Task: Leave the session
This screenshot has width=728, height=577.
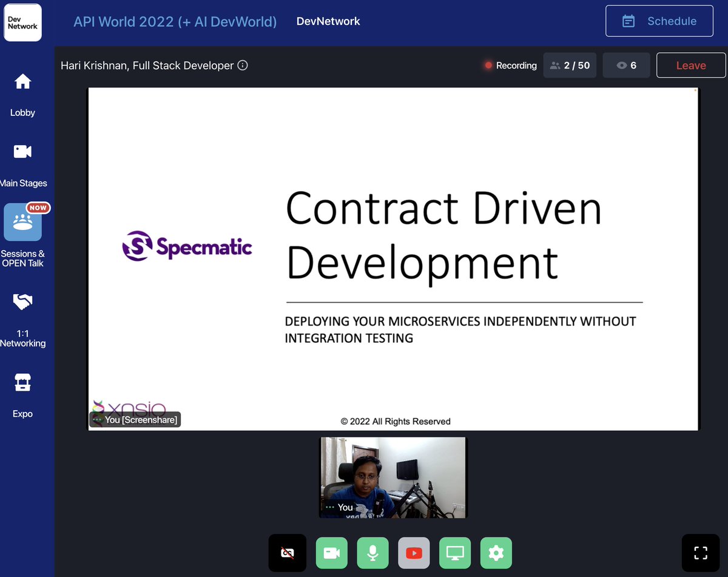Action: [691, 66]
